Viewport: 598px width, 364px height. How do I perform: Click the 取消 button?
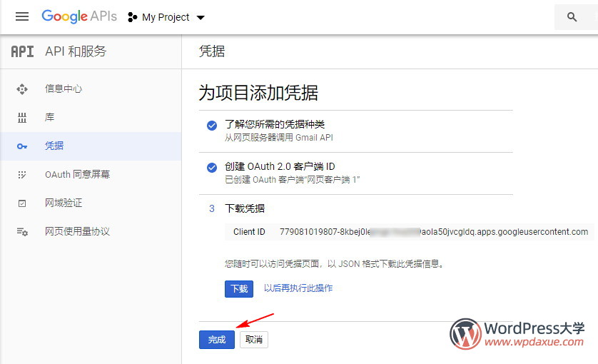[x=254, y=340]
